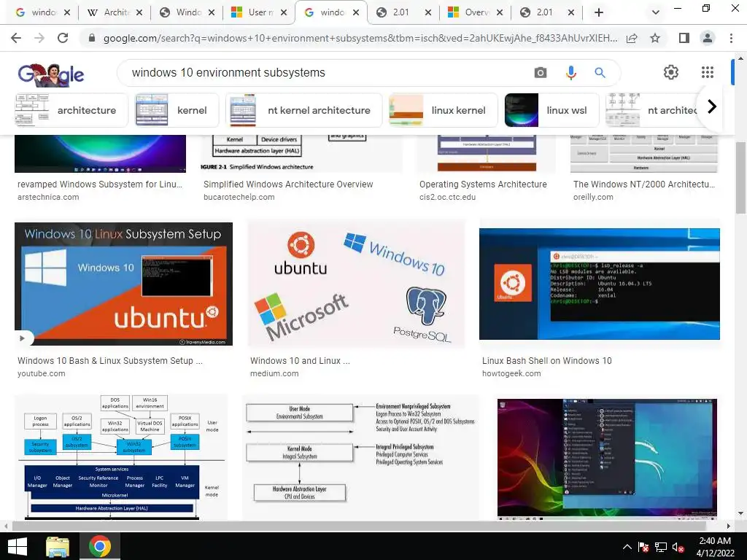View site info via padlock icon
This screenshot has width=747, height=560.
point(92,38)
